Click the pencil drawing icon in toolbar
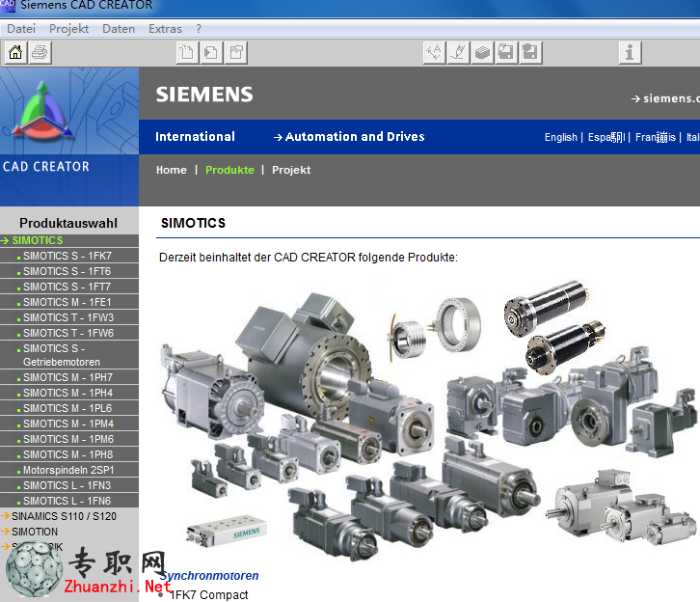 [459, 53]
